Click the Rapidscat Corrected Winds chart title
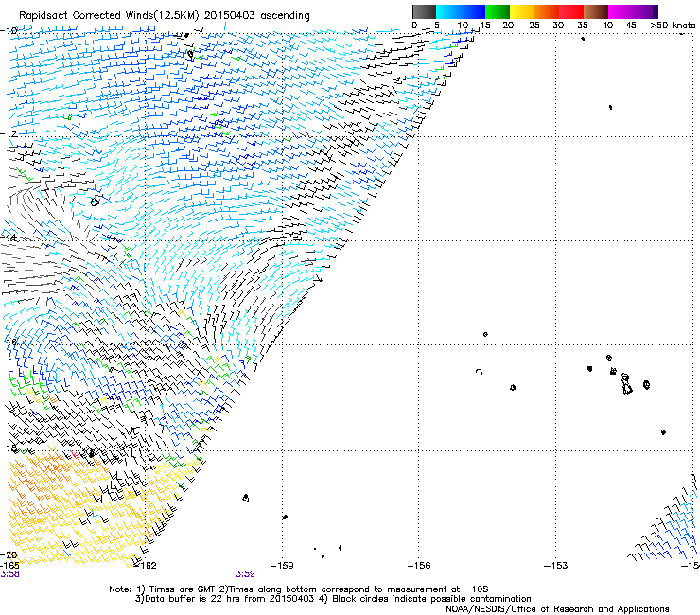The height and width of the screenshot is (615, 700). [165, 15]
